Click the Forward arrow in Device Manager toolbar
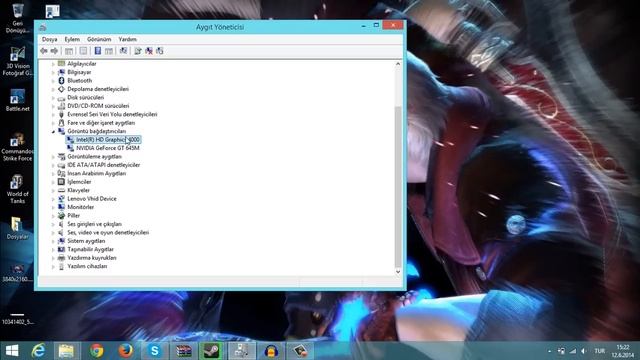 [54, 51]
